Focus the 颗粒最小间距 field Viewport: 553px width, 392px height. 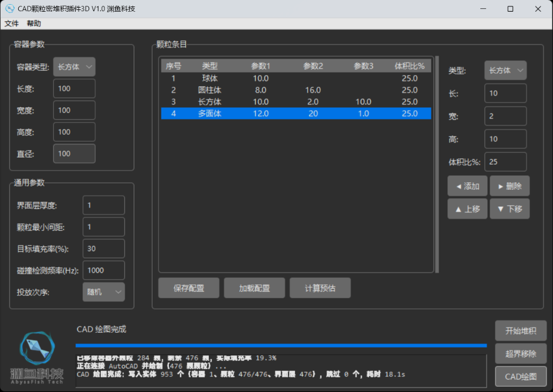[x=104, y=227]
